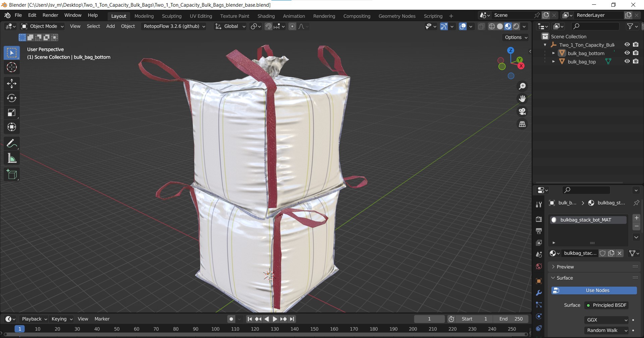Click the End frame 250 field
This screenshot has width=644, height=338.
point(511,319)
